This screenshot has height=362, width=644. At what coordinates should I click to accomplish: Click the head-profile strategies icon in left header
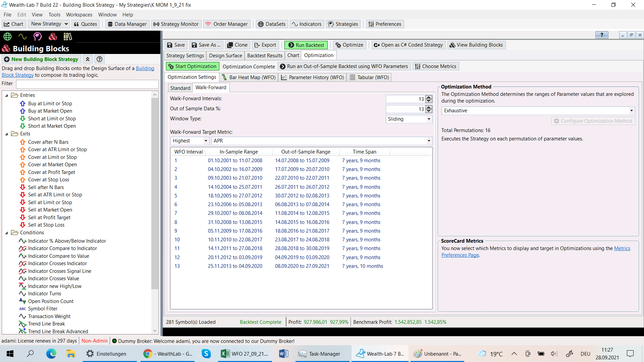click(38, 37)
